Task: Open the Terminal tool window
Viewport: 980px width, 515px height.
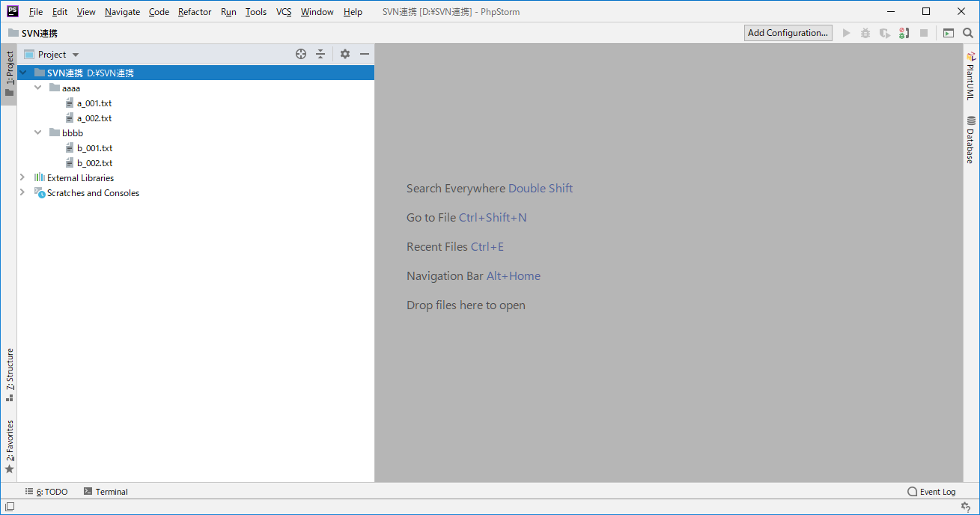Action: coord(106,492)
